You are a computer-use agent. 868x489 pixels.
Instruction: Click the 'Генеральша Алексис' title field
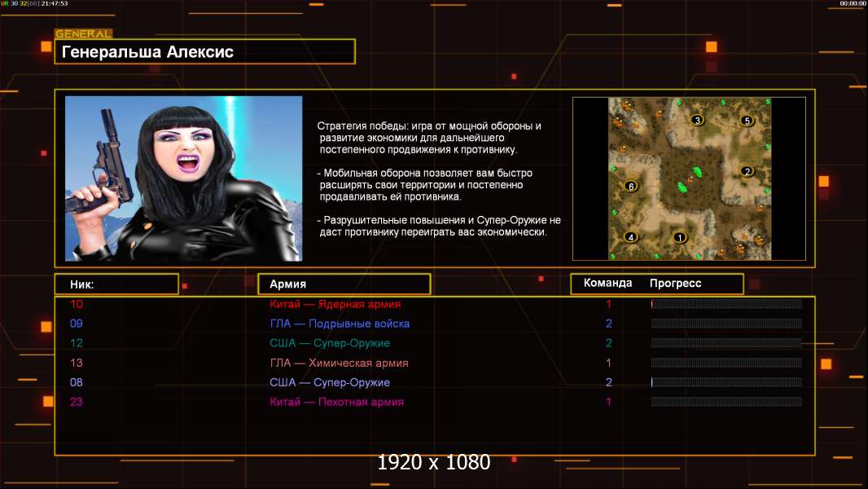[205, 51]
